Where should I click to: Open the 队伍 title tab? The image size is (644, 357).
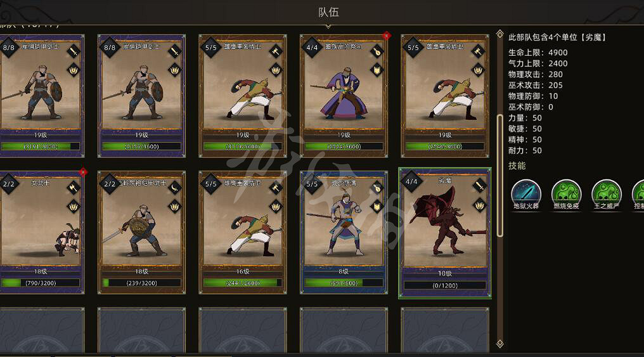(x=328, y=12)
